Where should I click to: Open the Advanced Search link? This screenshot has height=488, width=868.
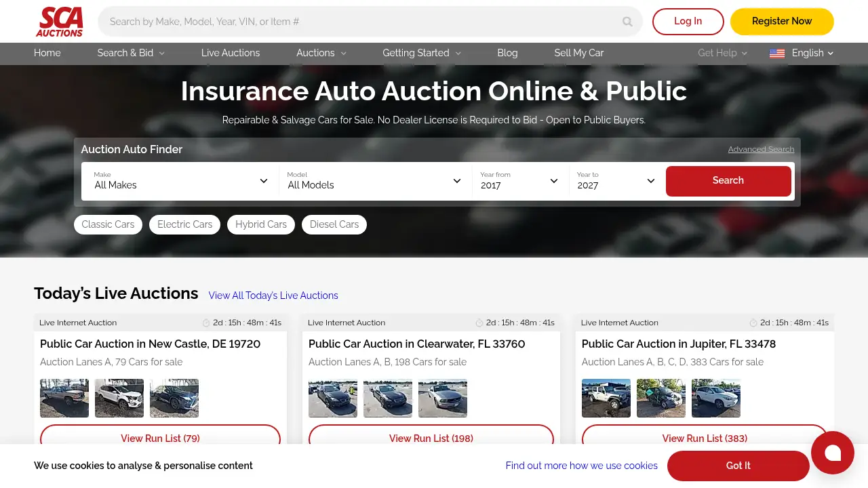[761, 149]
